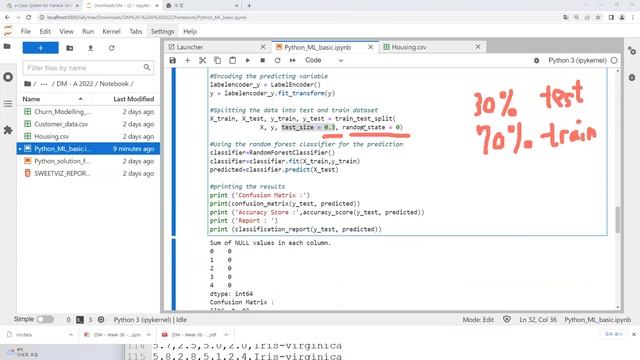Open Housing.csv in the file browser list
This screenshot has width=640, height=360.
[x=88, y=136]
